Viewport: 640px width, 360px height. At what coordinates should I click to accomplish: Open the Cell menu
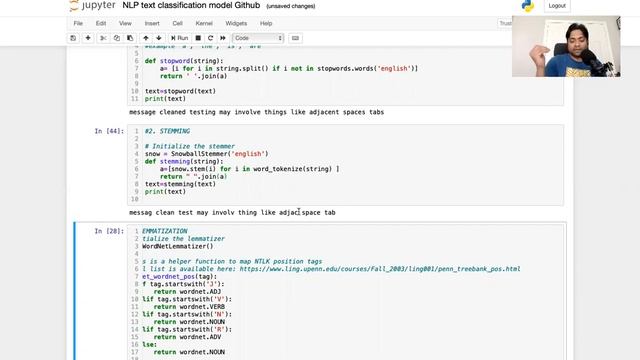178,23
